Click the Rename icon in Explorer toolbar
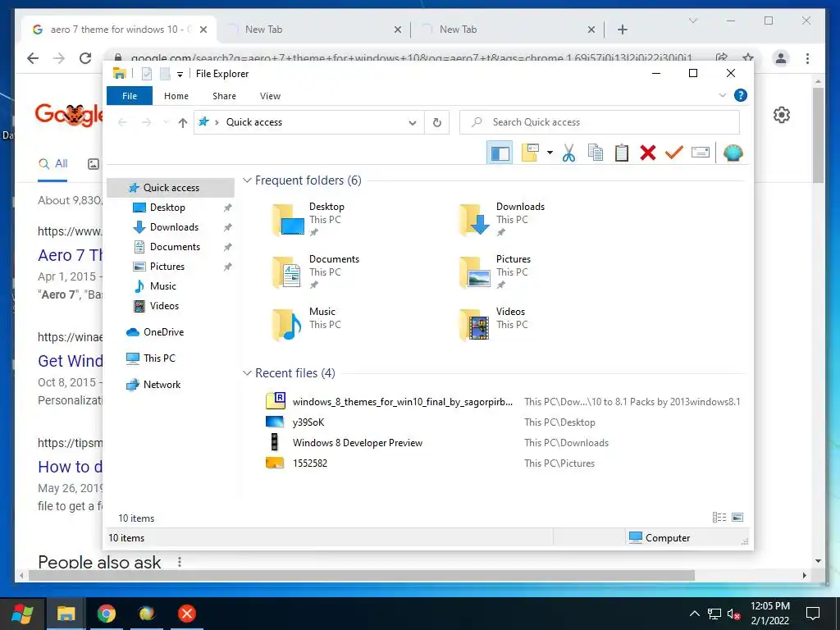 pyautogui.click(x=701, y=153)
